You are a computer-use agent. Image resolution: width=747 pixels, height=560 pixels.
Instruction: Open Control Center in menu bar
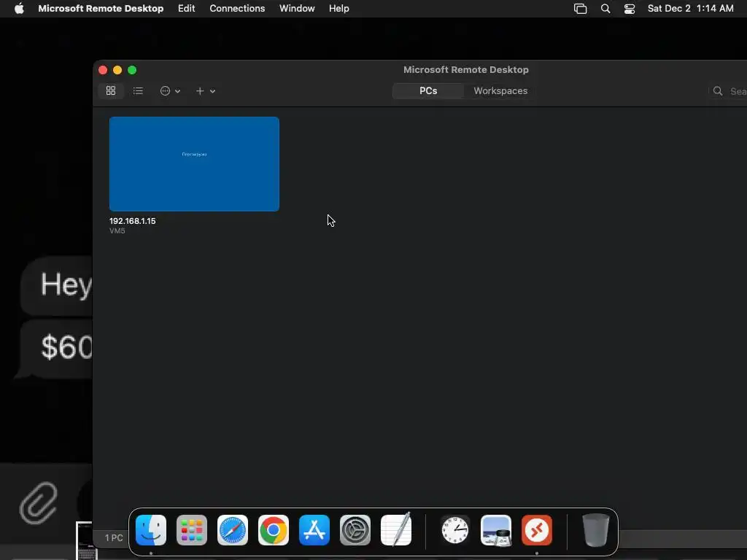[630, 9]
